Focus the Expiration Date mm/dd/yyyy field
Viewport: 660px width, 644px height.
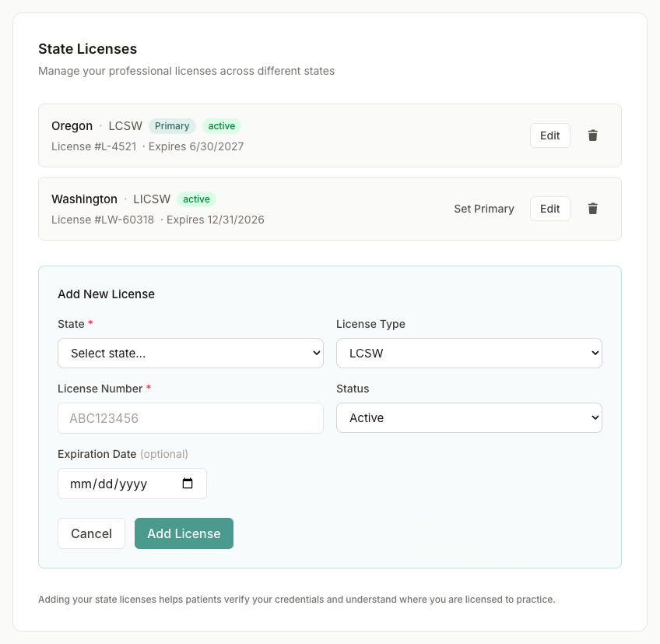click(132, 484)
